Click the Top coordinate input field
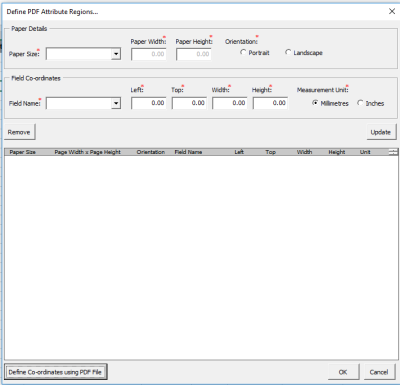Screen dimensions: 400x385 pos(189,103)
